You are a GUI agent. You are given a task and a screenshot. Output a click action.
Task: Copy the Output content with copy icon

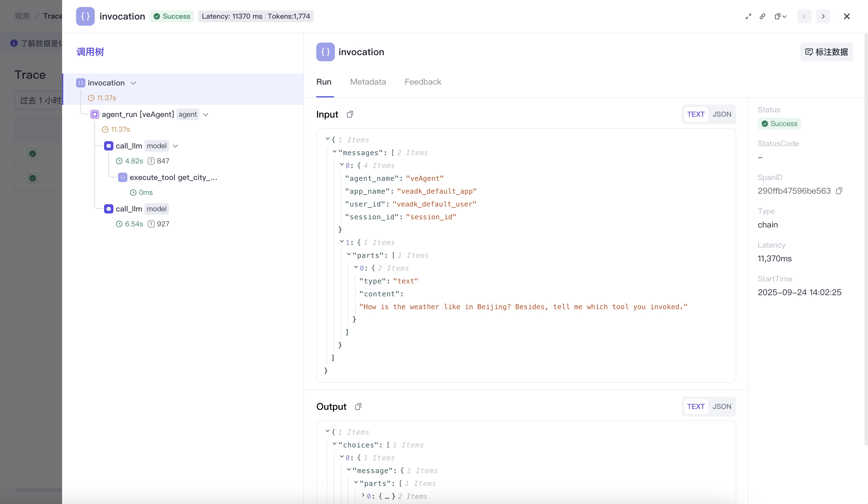point(358,407)
